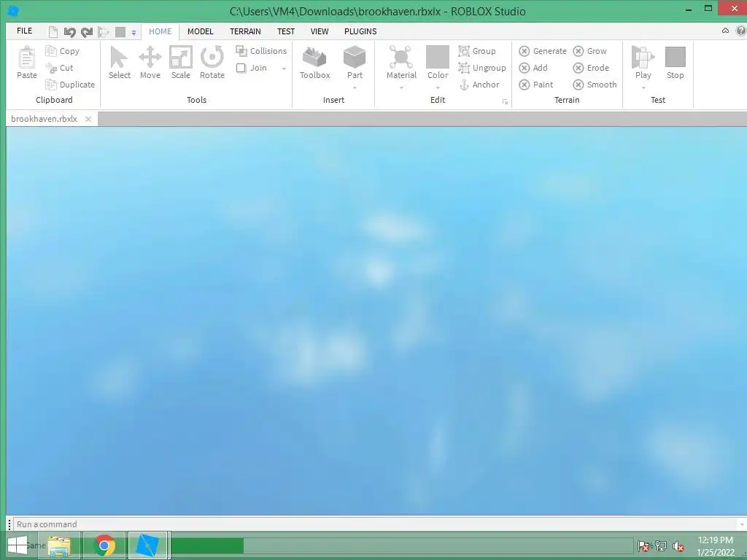
Task: Open the Edit group dialog launcher
Action: point(505,102)
